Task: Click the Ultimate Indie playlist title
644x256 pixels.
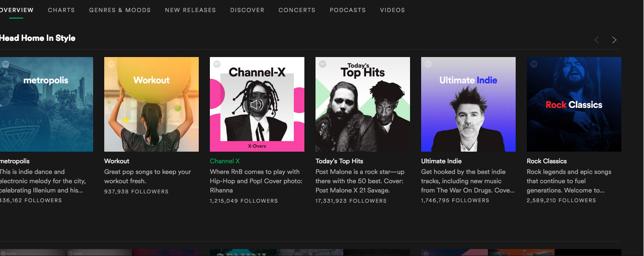Action: tap(441, 161)
